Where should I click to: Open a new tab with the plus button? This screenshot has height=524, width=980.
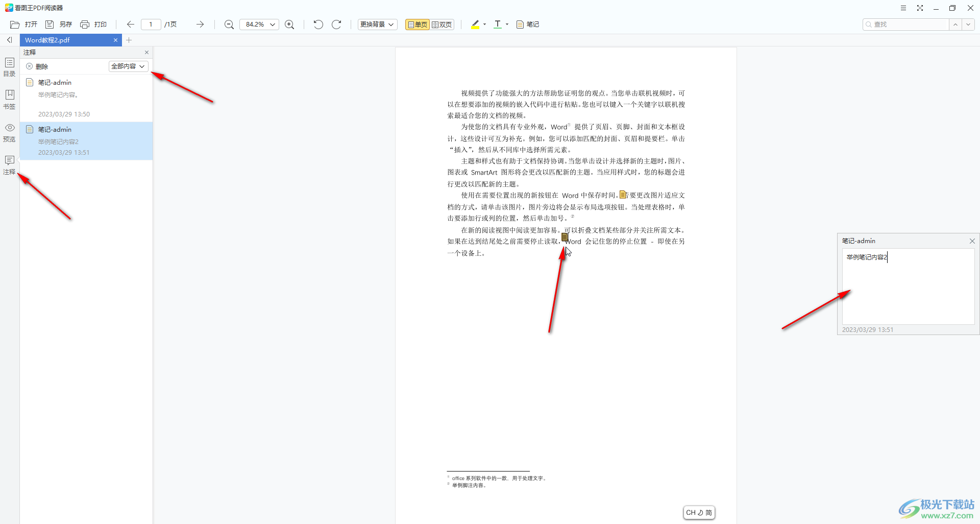[x=129, y=40]
